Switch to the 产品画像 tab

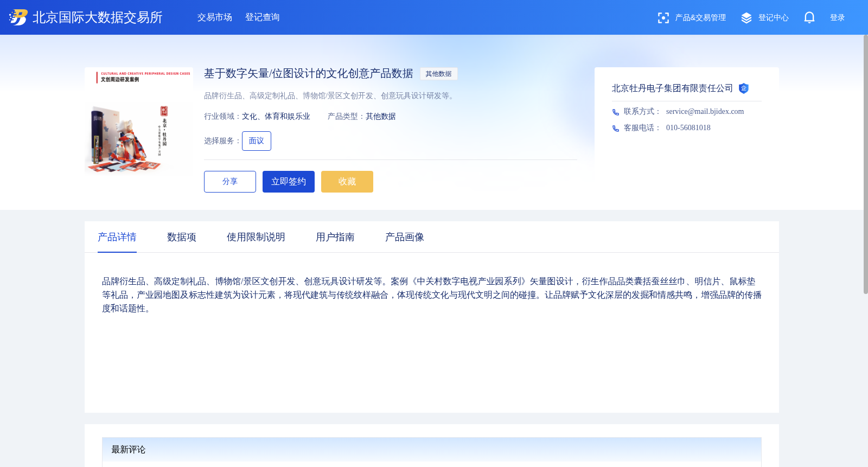click(405, 237)
